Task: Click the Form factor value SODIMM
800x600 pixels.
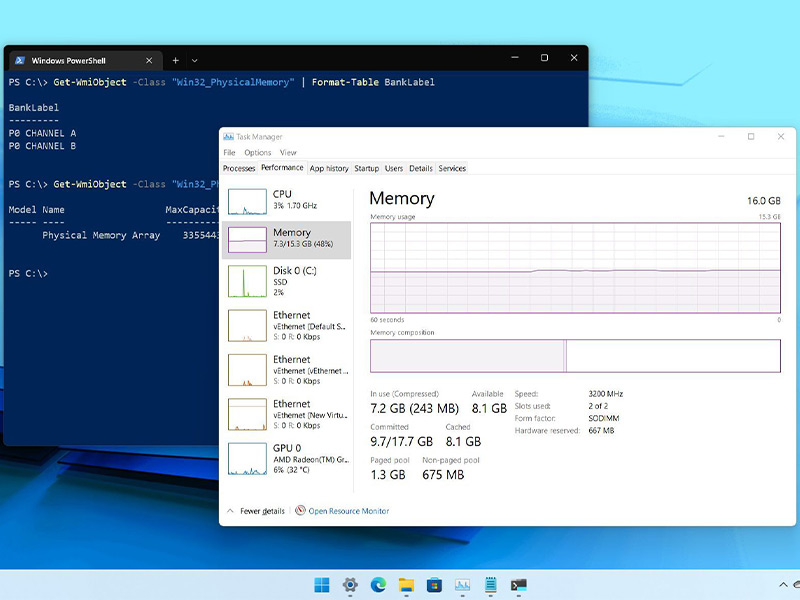Action: [x=604, y=418]
